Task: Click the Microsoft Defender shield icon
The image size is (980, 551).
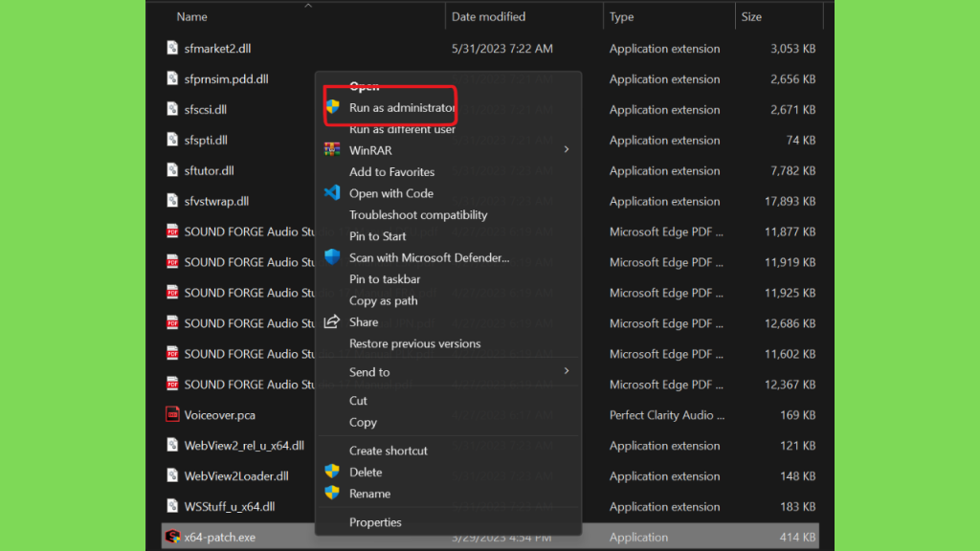Action: [x=332, y=257]
